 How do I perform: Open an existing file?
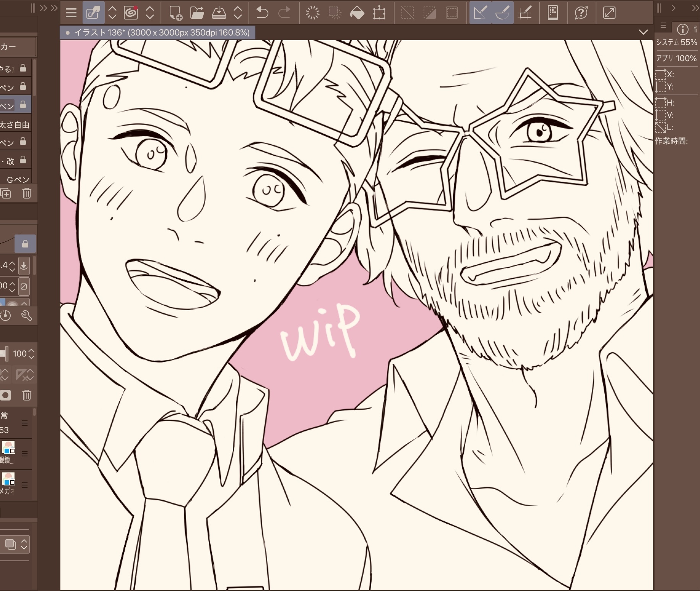pos(197,13)
